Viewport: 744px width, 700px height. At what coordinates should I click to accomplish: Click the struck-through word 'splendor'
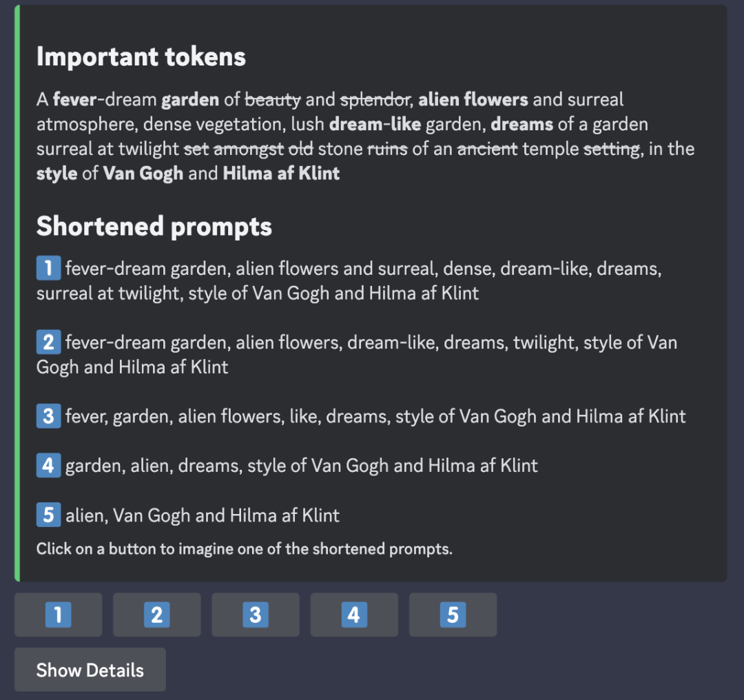[375, 100]
